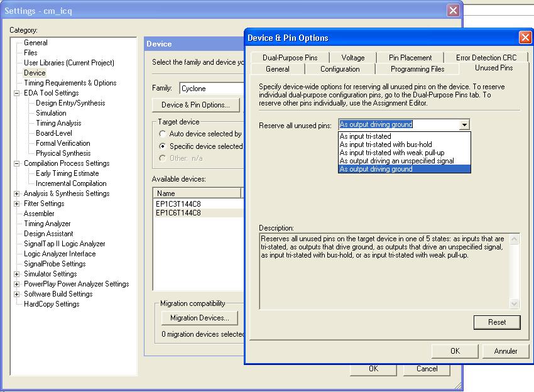The image size is (534, 392).
Task: Switch to the Dual-Purpose Pins tab
Action: point(290,58)
